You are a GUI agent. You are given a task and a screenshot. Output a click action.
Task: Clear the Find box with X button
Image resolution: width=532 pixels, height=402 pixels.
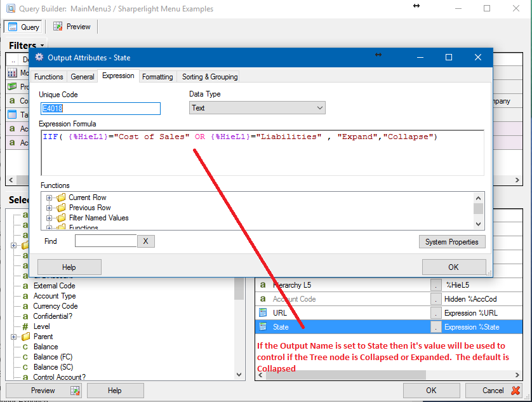[x=146, y=241]
